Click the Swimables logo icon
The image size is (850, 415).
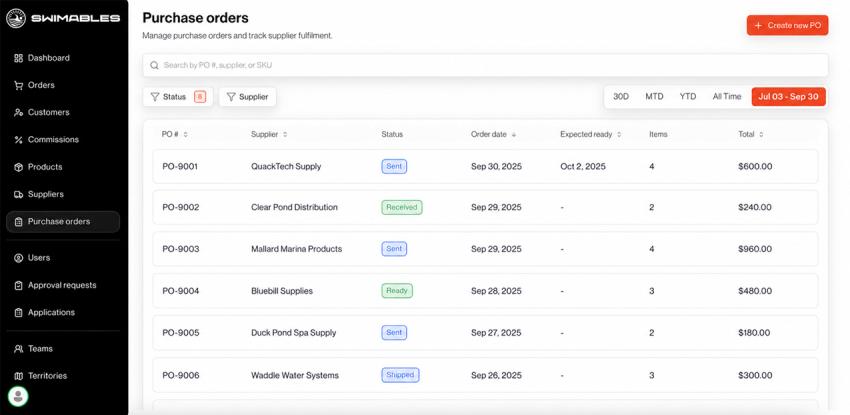[16, 18]
